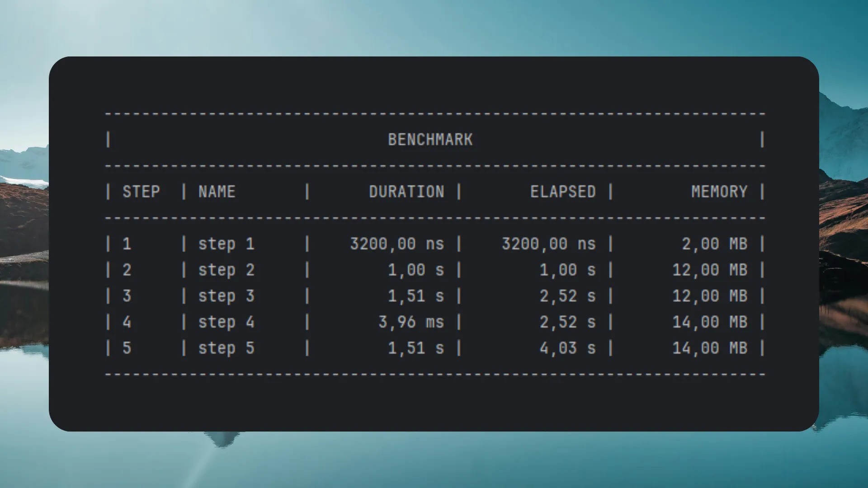Click step 3's 2,52 s elapsed value
Viewport: 868px width, 488px height.
coord(567,296)
